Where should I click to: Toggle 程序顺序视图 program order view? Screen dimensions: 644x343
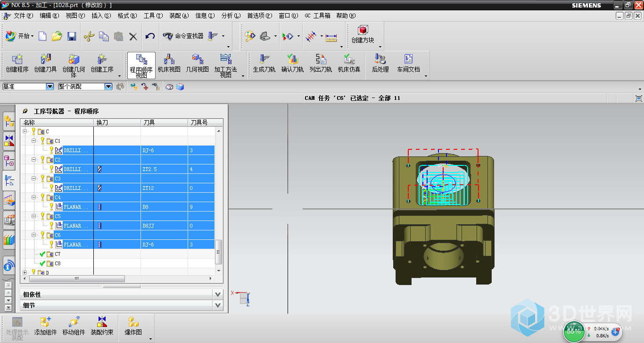tap(141, 65)
